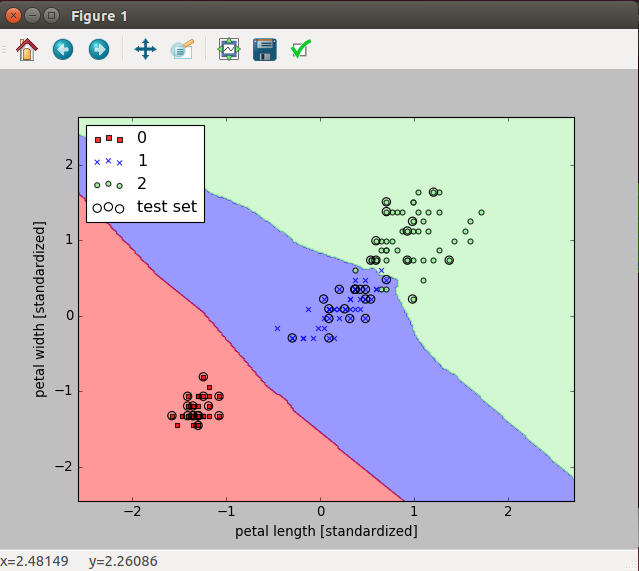Select the Zoom to rectangle tool
Screen dimensions: 639x571
[x=181, y=49]
